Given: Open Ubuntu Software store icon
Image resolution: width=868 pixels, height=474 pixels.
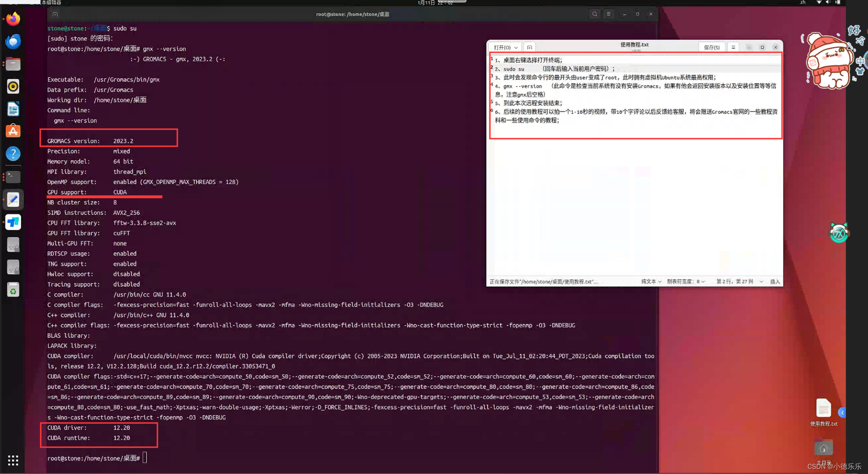Looking at the screenshot, I should tap(13, 131).
